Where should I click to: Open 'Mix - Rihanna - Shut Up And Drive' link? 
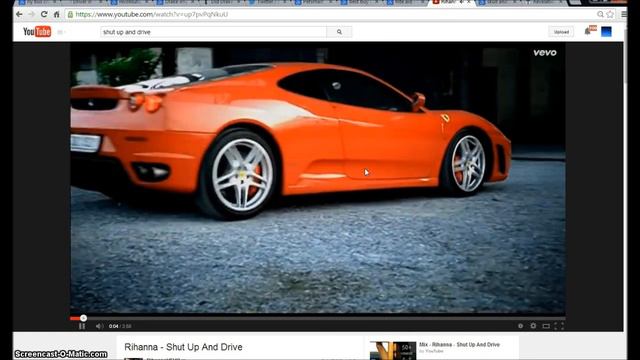click(460, 344)
